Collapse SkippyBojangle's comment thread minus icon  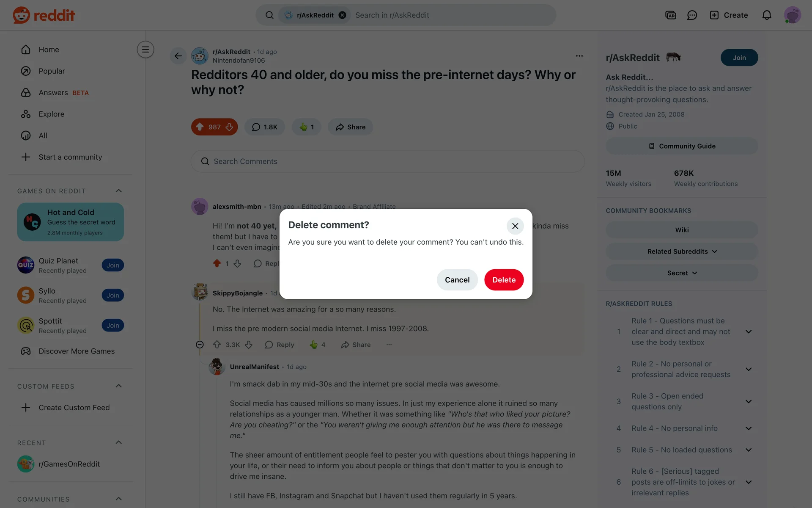[x=200, y=345]
